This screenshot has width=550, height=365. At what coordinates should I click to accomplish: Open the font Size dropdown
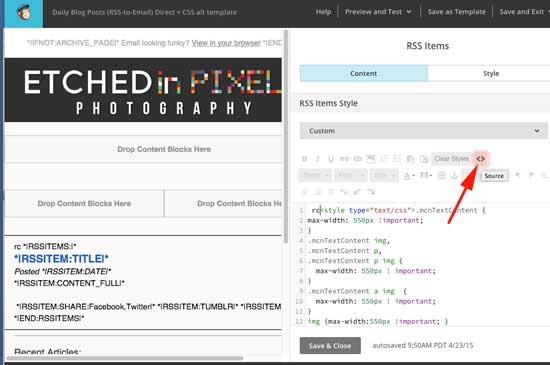(384, 175)
